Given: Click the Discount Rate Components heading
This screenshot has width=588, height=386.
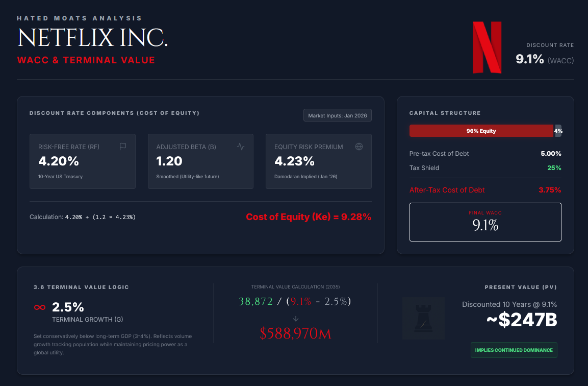Looking at the screenshot, I should (114, 113).
